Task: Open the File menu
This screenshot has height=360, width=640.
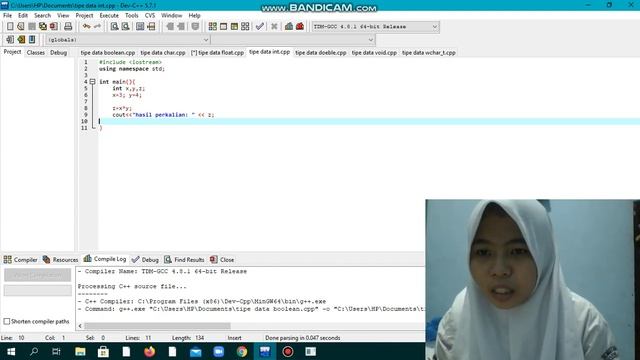Action: pos(7,16)
